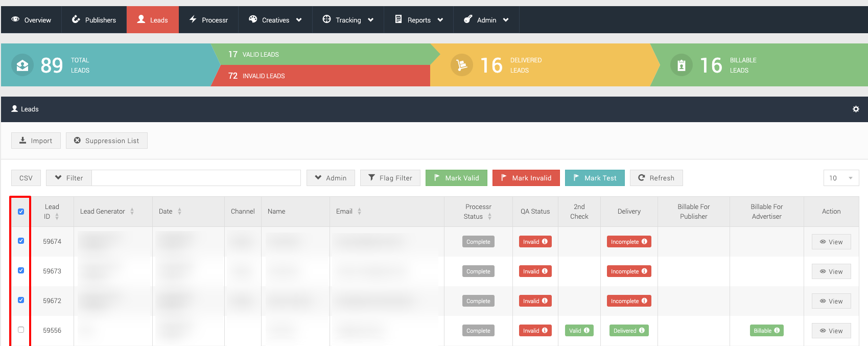Expand the Admin dropdown beside the filter box

[331, 178]
